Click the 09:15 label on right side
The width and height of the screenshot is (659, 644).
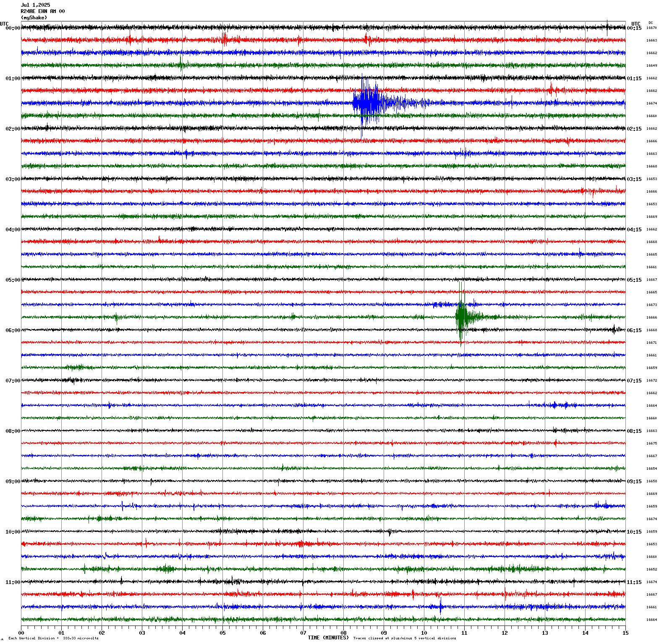coord(634,482)
